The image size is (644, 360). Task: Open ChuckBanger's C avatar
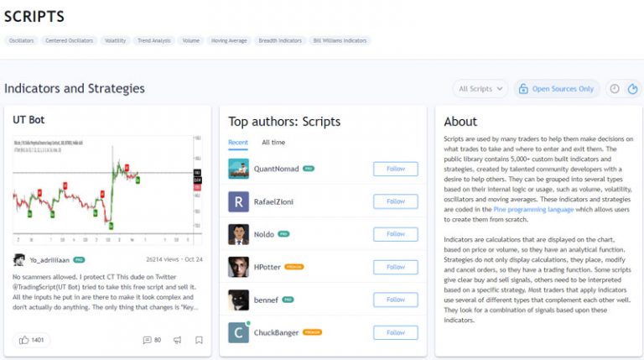(239, 332)
